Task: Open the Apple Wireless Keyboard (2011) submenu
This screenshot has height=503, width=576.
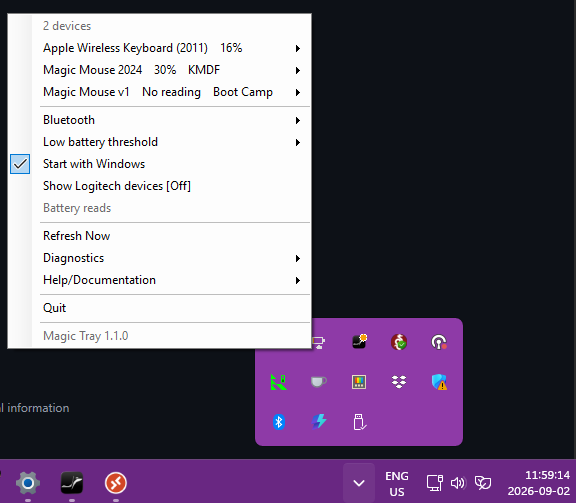Action: click(x=159, y=48)
